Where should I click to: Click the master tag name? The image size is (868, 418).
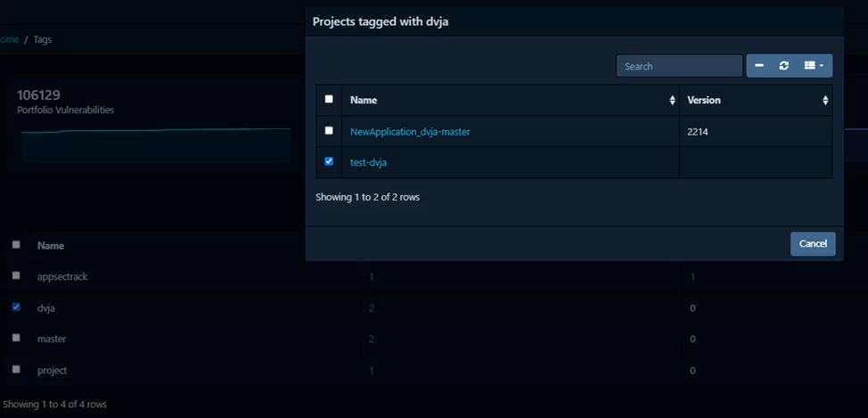tap(52, 339)
